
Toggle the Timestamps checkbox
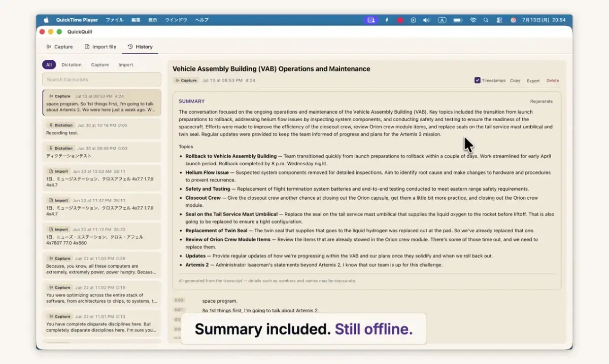tap(478, 80)
